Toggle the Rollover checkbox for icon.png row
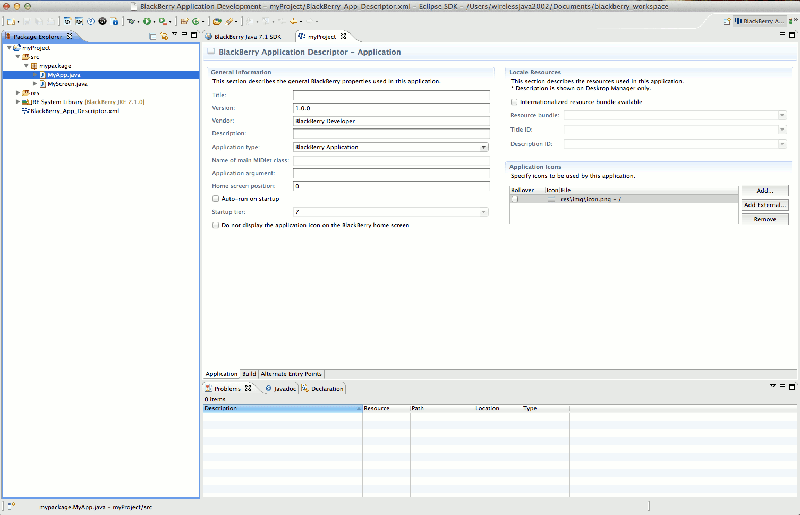This screenshot has height=515, width=800. (515, 199)
